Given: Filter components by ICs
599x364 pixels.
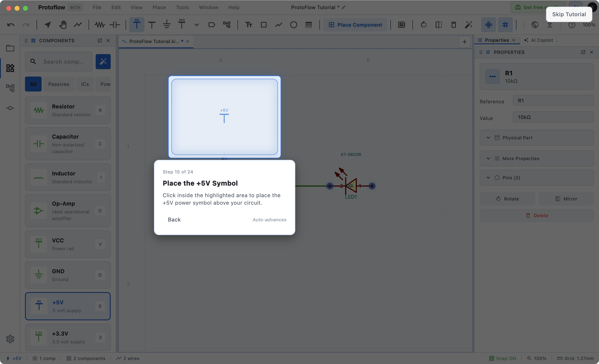Looking at the screenshot, I should (85, 84).
